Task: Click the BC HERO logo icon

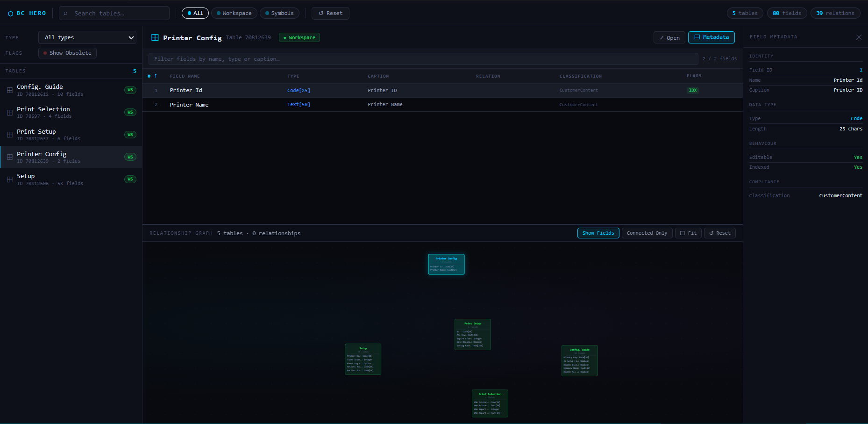Action: [10, 13]
